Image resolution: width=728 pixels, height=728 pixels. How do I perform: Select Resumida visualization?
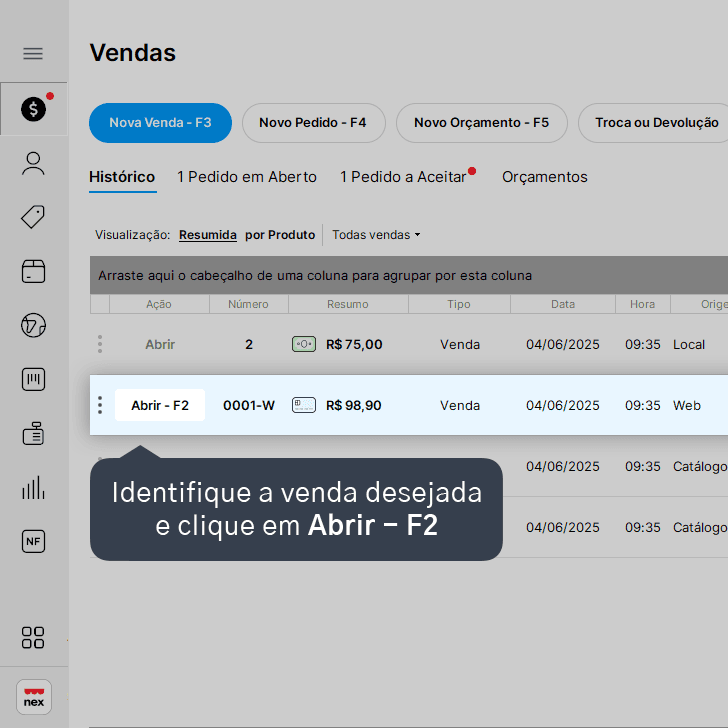[x=208, y=235]
